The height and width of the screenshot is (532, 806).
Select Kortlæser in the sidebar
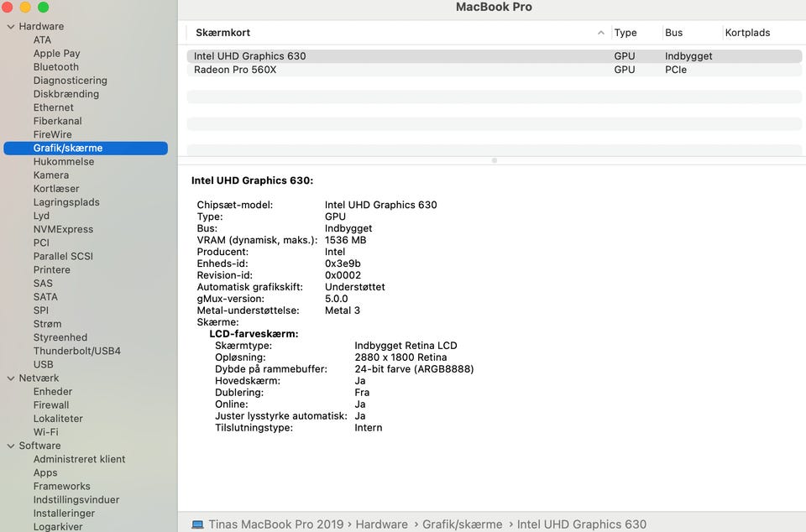coord(56,189)
